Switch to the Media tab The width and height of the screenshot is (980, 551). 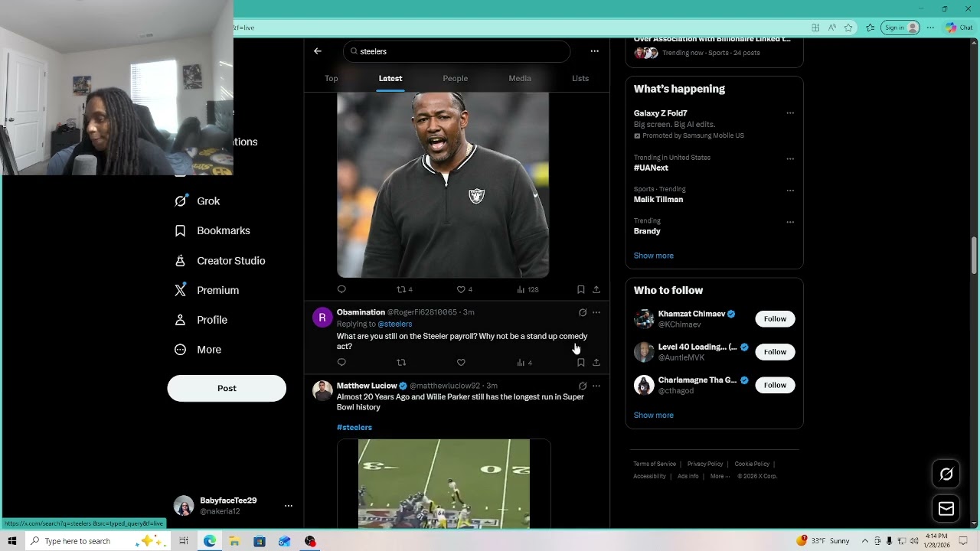(x=519, y=78)
